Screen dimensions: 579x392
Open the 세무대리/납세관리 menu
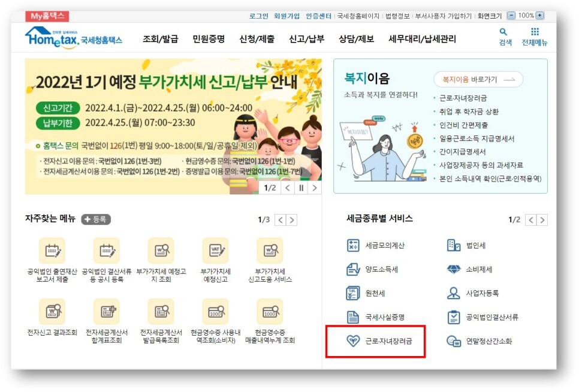click(422, 39)
